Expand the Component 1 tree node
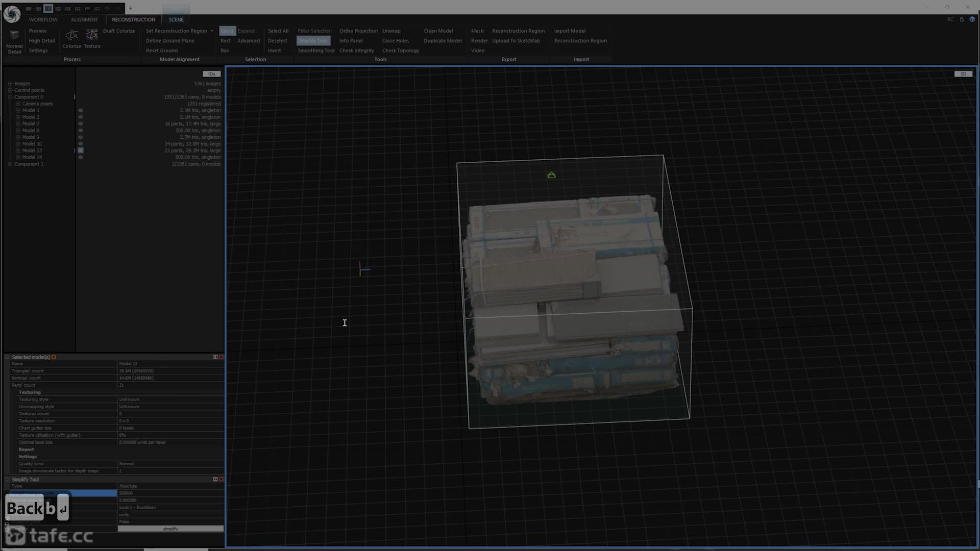The height and width of the screenshot is (551, 980). [x=10, y=164]
